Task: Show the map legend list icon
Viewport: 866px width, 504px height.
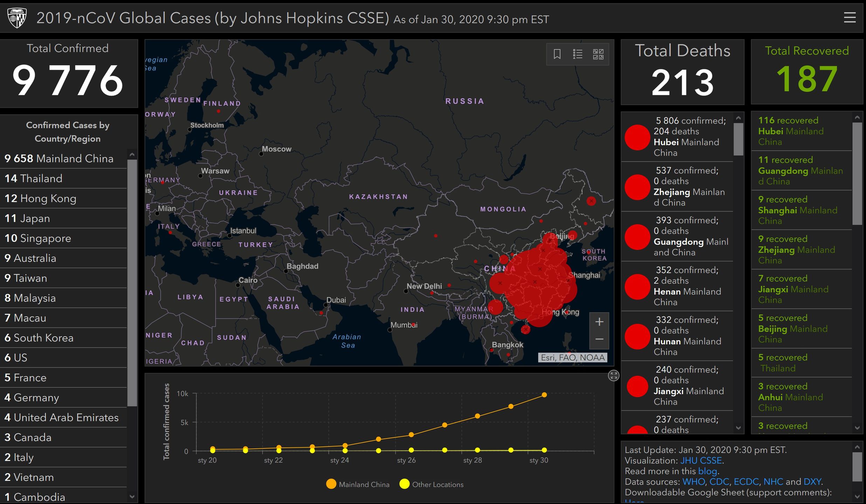Action: [577, 54]
